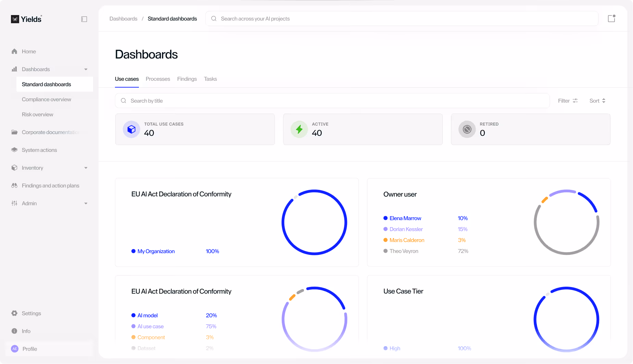This screenshot has height=364, width=633.
Task: Click the gray dot beside Theo Veyron
Action: 386,251
